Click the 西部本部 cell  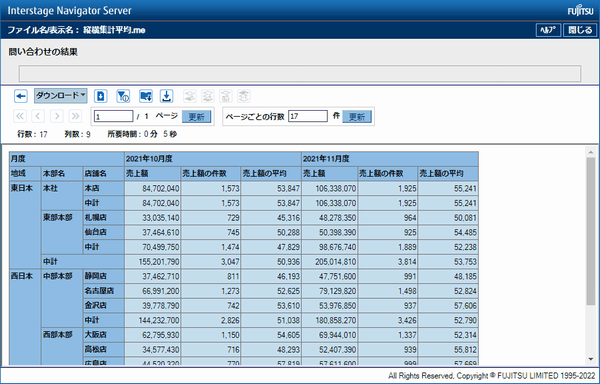click(62, 346)
